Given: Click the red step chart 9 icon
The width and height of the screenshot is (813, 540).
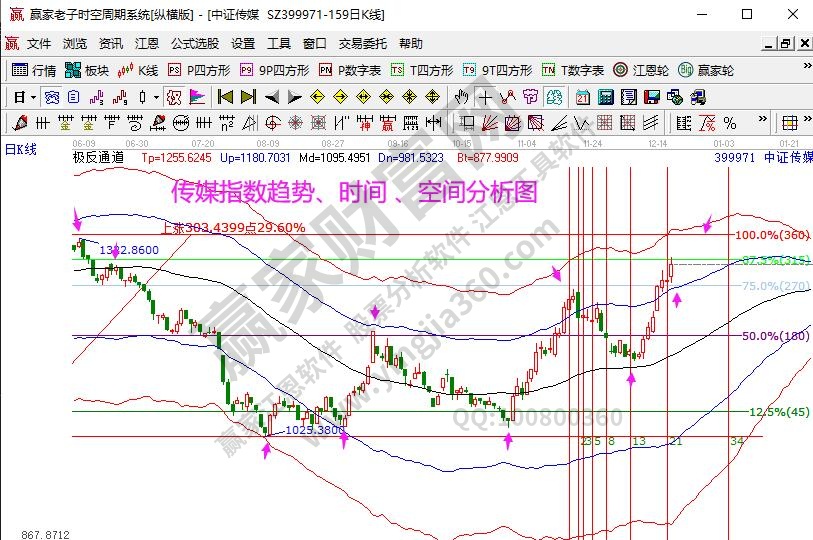Looking at the screenshot, I should [120, 97].
